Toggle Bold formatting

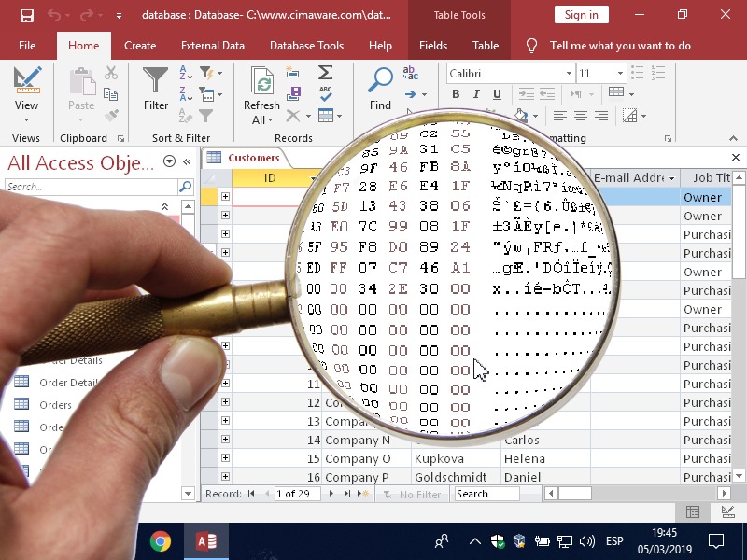(456, 94)
